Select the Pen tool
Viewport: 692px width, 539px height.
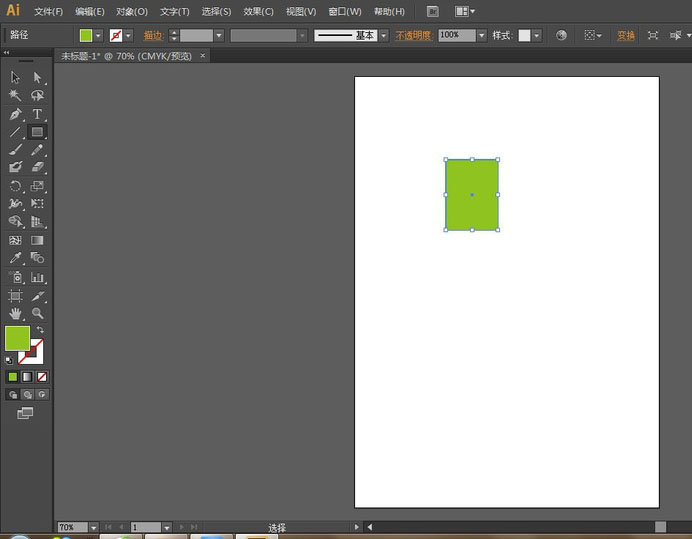point(15,114)
